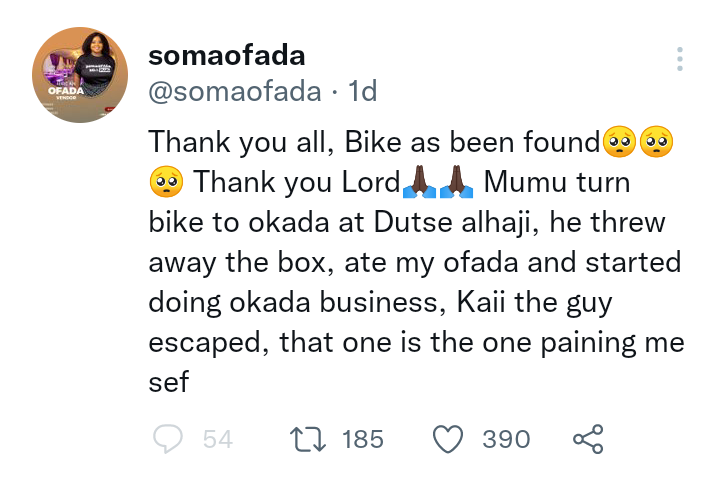Open the share icon for this tweet
Image resolution: width=715 pixels, height=481 pixels.
[588, 438]
